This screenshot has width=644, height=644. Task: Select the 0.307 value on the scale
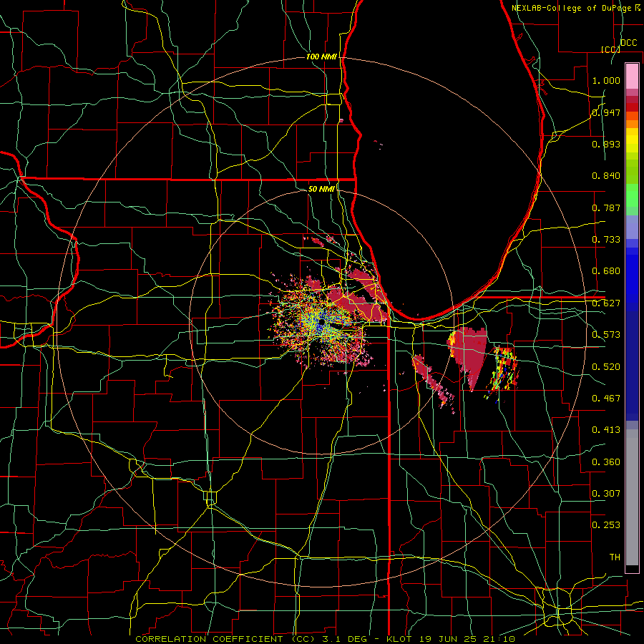[x=606, y=494]
